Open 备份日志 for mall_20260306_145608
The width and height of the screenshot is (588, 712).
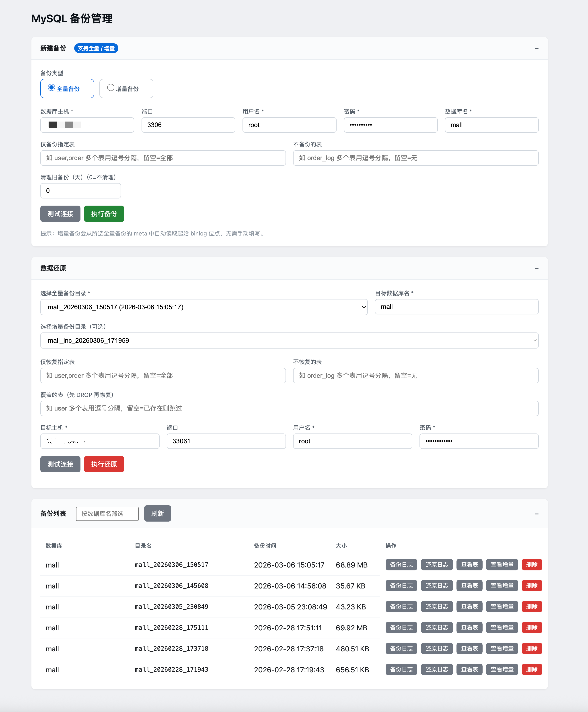coord(401,586)
